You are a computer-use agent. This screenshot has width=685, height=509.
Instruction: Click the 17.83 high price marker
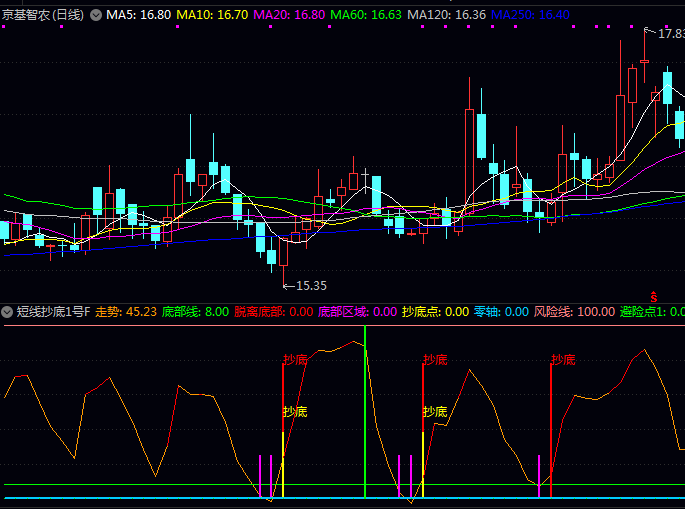(x=670, y=33)
